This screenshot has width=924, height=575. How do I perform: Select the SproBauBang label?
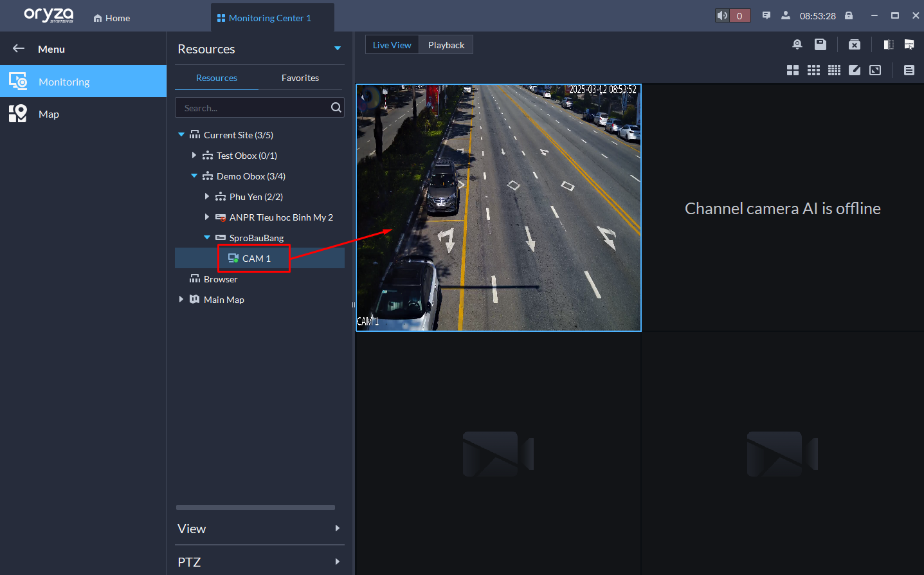[257, 238]
